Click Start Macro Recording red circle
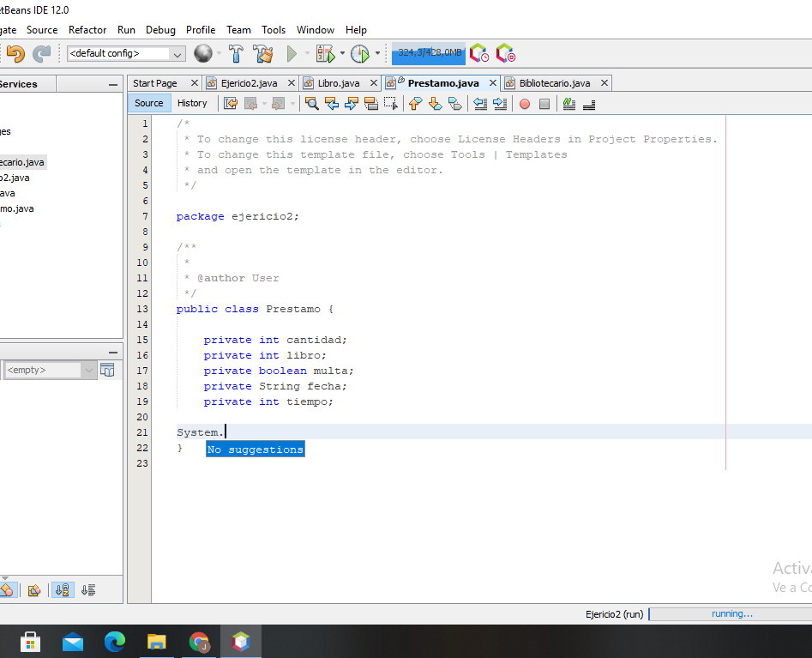The width and height of the screenshot is (812, 658). coord(525,104)
